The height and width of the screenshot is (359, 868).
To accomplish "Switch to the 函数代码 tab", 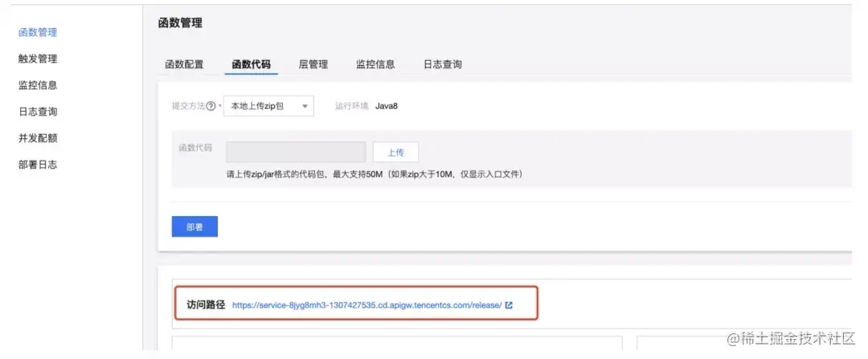I will [x=252, y=64].
